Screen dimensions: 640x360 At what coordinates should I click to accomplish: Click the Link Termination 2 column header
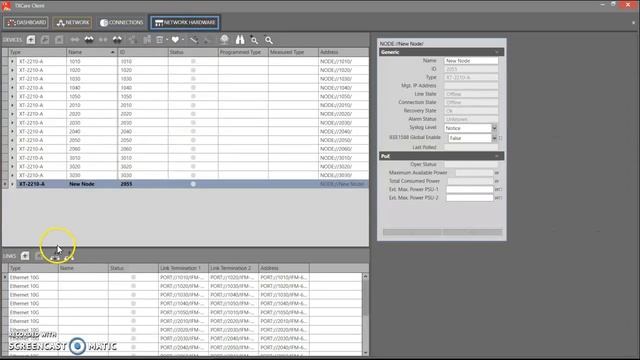(234, 268)
